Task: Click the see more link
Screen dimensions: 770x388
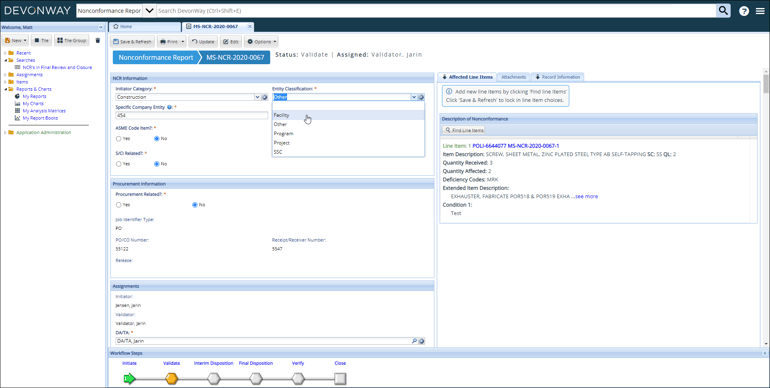Action: pos(587,196)
